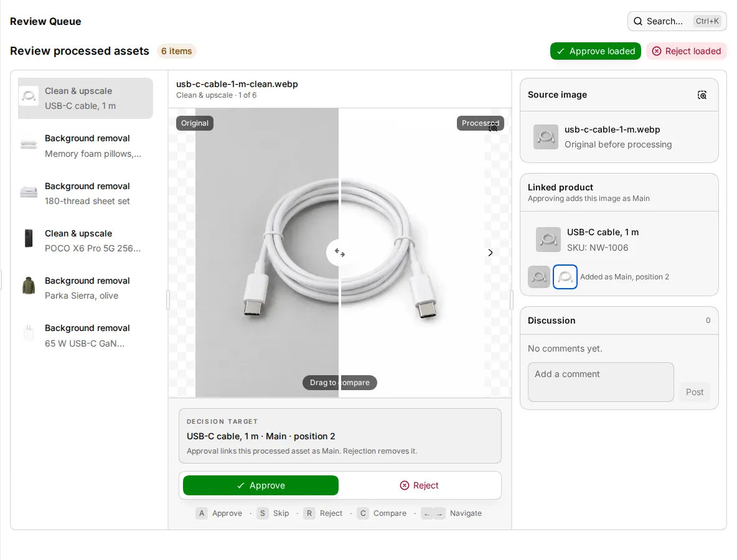This screenshot has width=737, height=560.
Task: Open the Source image zoom icon
Action: point(702,95)
